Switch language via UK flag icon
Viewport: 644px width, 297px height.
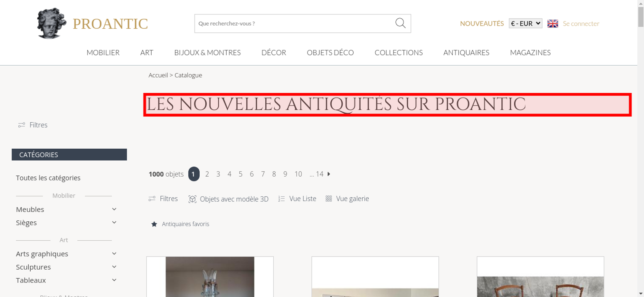tap(553, 23)
